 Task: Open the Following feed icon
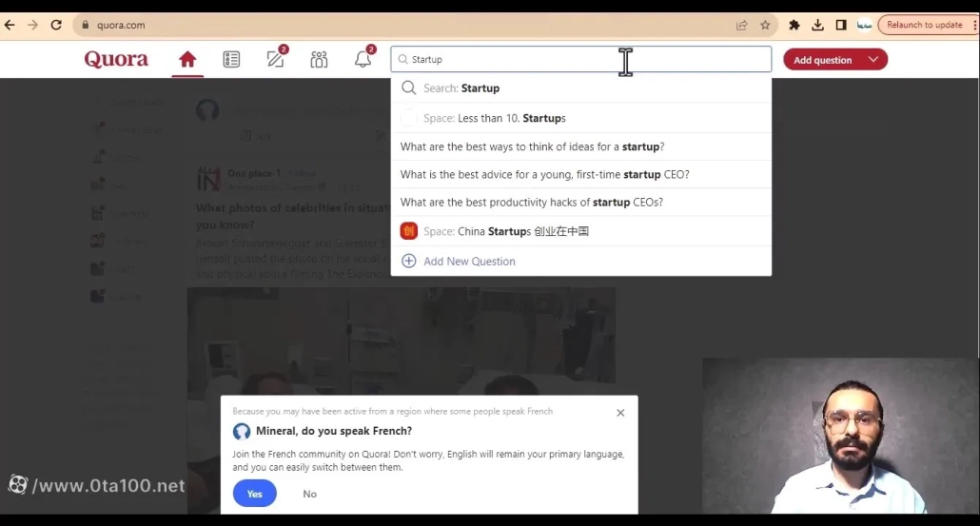click(x=231, y=60)
